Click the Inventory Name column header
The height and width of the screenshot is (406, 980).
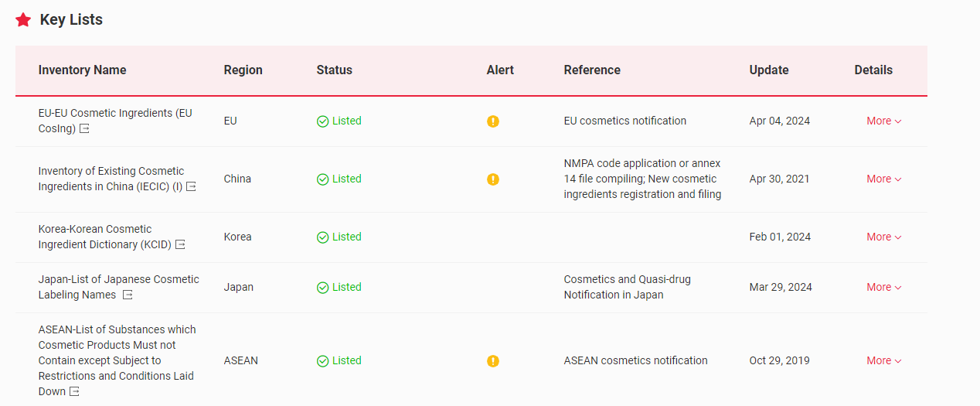pyautogui.click(x=82, y=70)
